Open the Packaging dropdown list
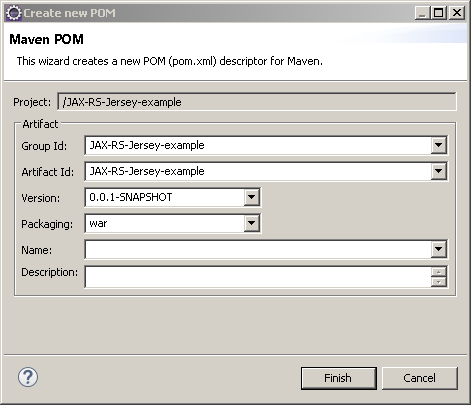The image size is (471, 405). point(252,223)
